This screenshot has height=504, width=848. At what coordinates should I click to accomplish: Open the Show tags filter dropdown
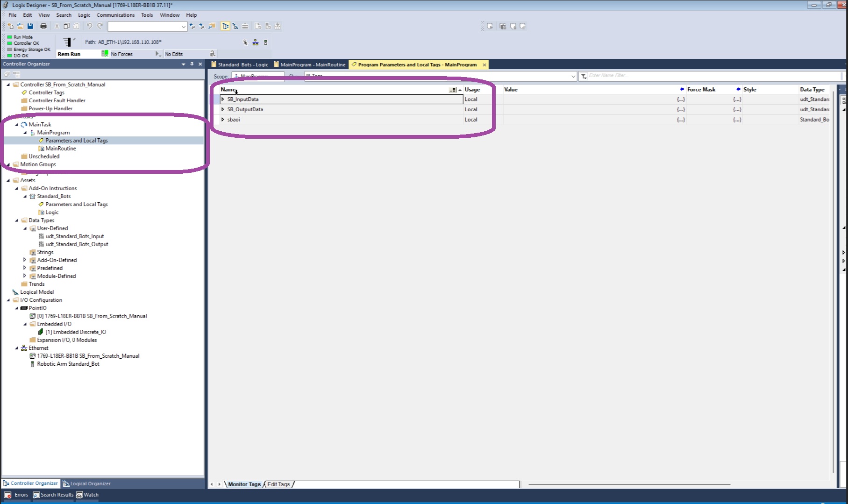click(x=573, y=76)
